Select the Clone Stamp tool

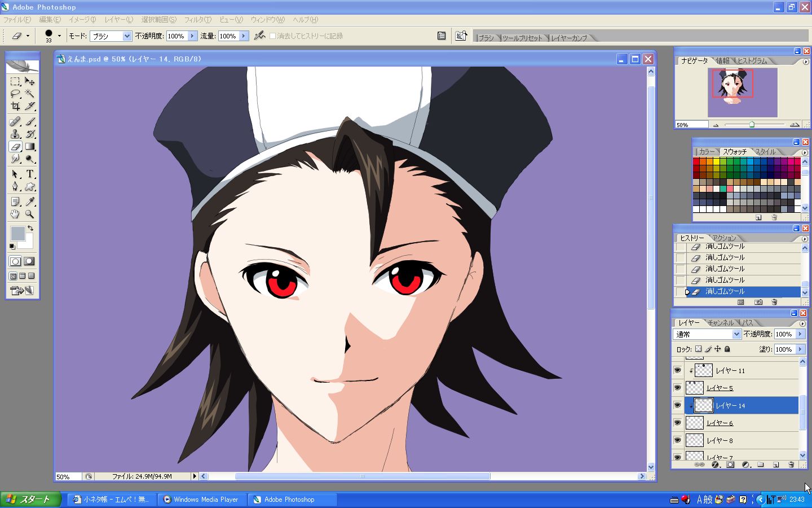[x=15, y=134]
